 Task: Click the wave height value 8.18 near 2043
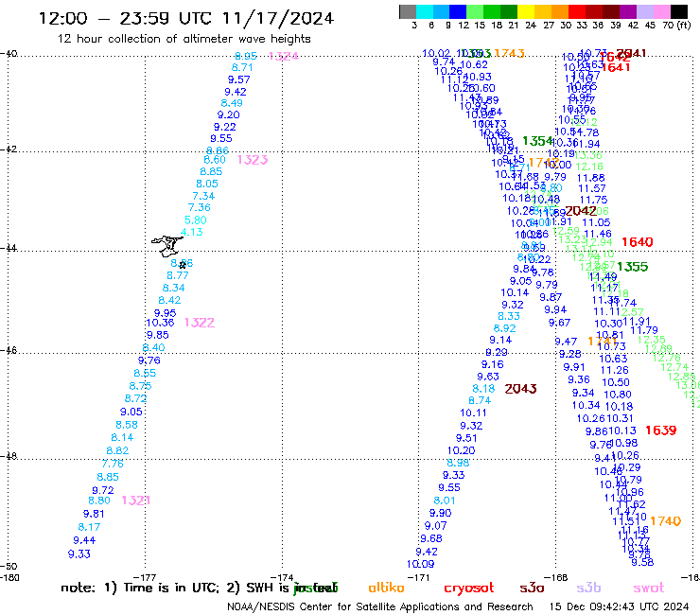coord(483,389)
